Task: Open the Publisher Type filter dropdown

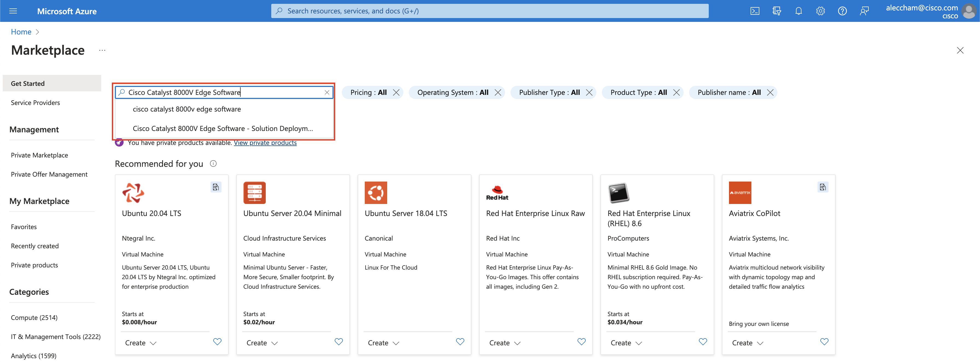Action: (549, 92)
